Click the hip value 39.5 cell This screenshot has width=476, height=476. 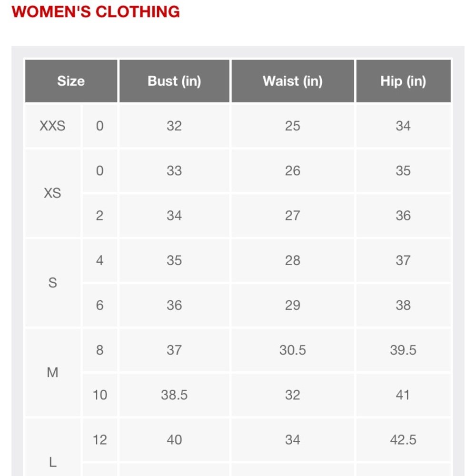(x=403, y=350)
